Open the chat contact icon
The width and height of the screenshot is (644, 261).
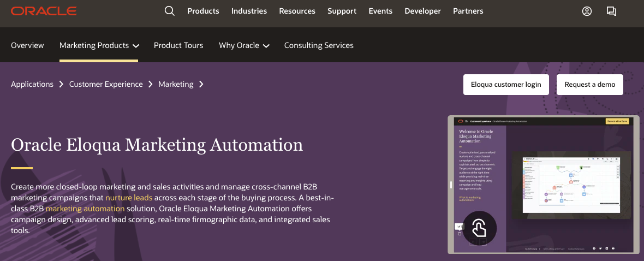click(612, 11)
